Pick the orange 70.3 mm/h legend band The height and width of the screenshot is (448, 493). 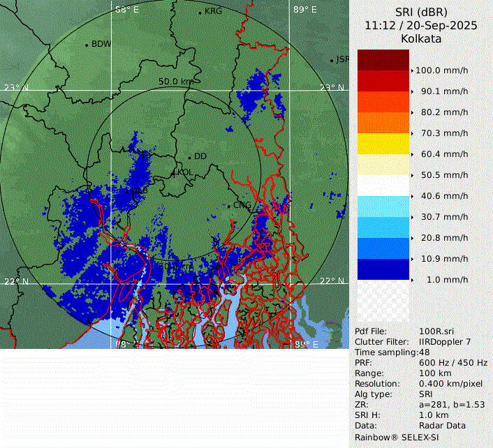[383, 123]
